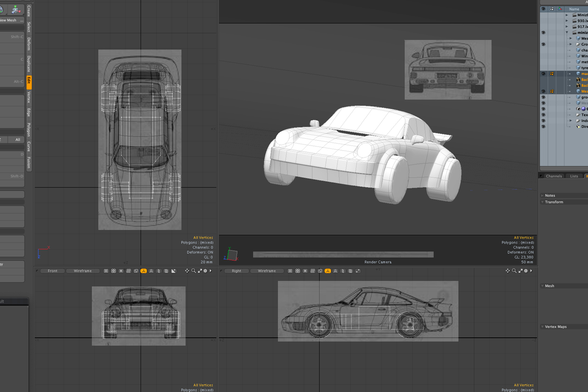This screenshot has height=392, width=588.
Task: Open Wireframe shading dropdown in Right viewport
Action: tap(267, 271)
